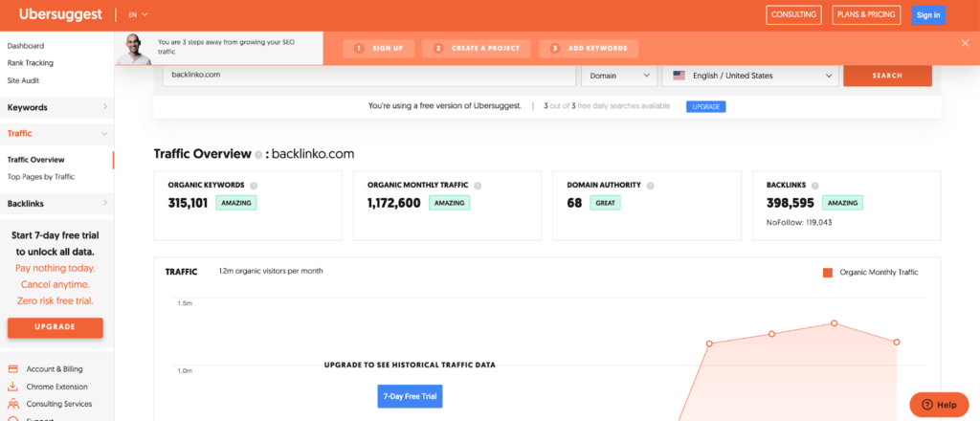The image size is (980, 421).
Task: Click the Consulting Services people icon
Action: click(x=13, y=404)
